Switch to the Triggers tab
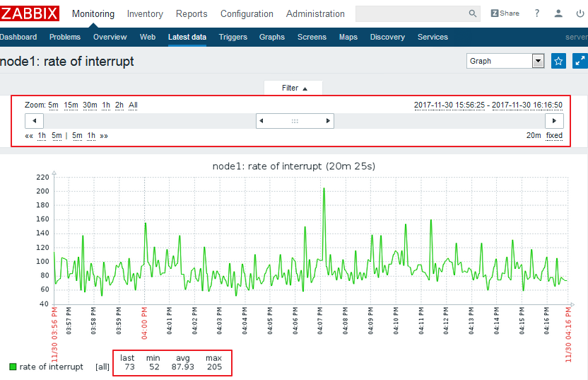The image size is (588, 380). [233, 37]
